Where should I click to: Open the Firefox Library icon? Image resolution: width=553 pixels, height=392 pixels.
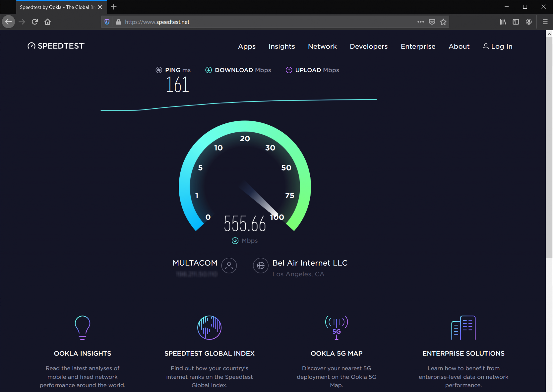point(503,22)
